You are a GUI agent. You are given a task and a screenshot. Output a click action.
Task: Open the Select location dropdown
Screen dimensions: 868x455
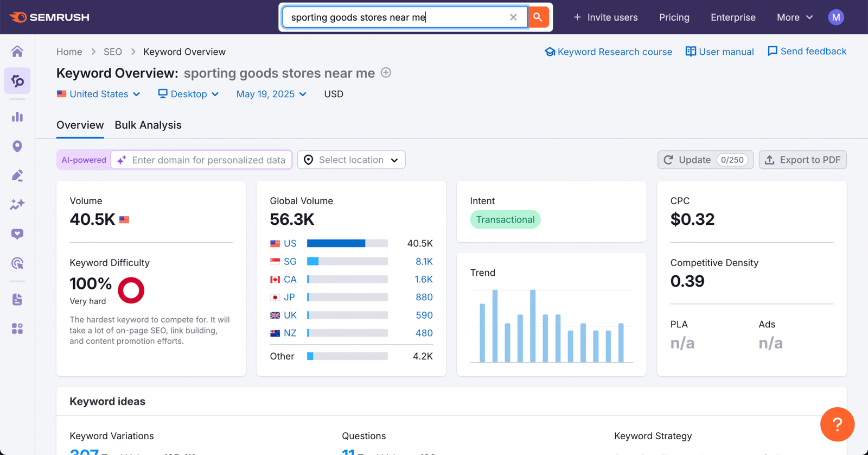[x=351, y=160]
